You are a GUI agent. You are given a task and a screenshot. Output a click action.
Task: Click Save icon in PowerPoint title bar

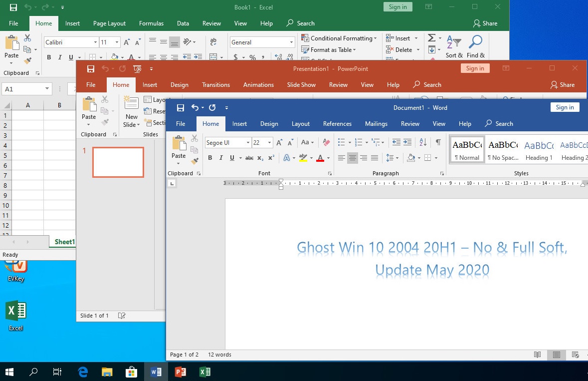tap(91, 69)
